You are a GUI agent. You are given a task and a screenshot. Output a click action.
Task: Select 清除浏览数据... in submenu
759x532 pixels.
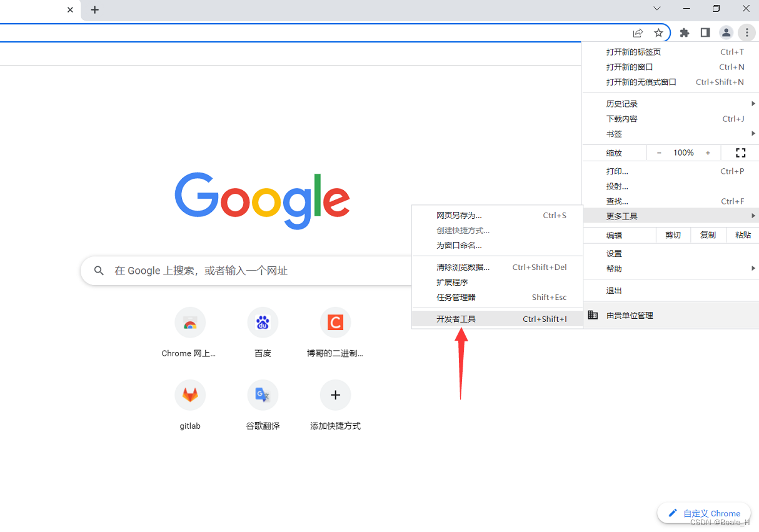point(497,268)
